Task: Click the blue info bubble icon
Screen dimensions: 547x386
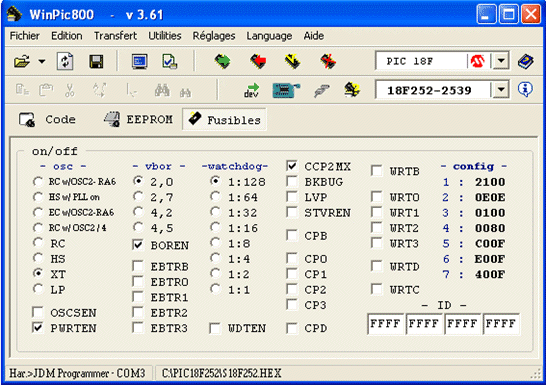Action: click(x=525, y=90)
